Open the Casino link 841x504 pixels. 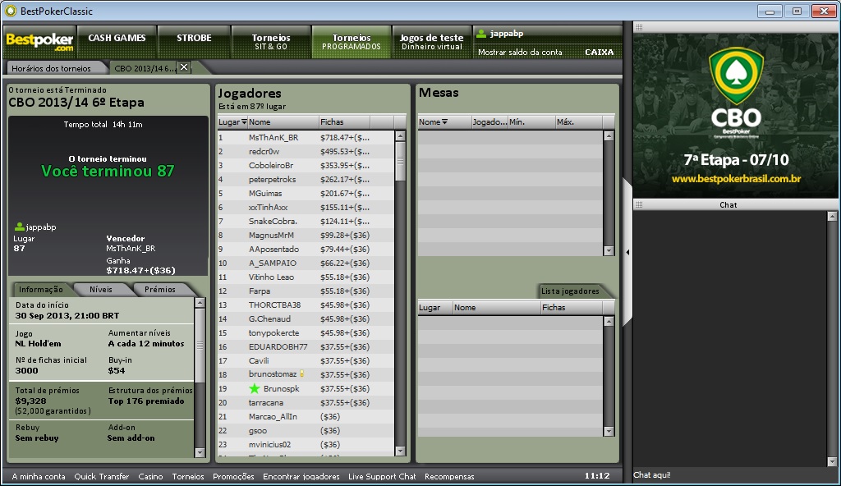click(x=151, y=476)
